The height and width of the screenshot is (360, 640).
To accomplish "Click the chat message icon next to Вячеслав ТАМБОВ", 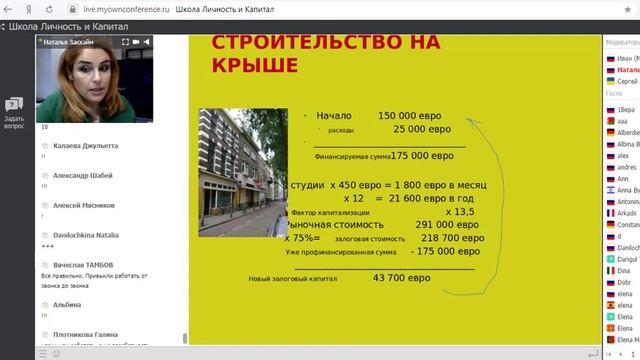I will (45, 265).
